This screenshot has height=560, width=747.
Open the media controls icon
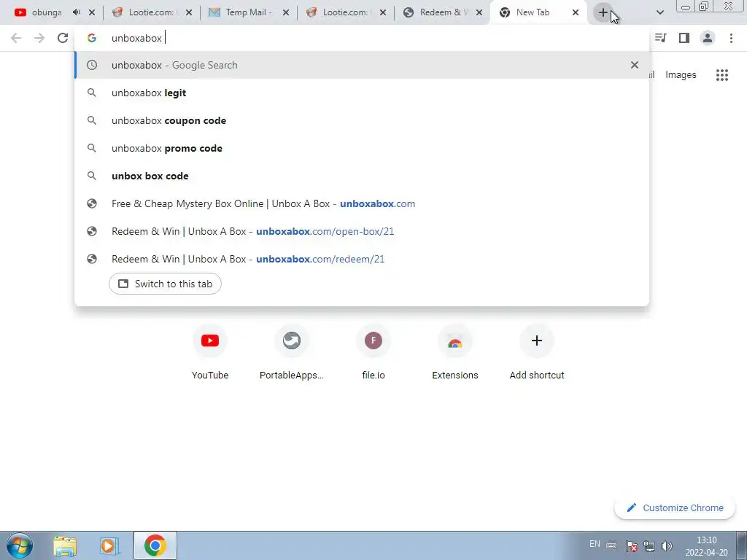pyautogui.click(x=661, y=38)
